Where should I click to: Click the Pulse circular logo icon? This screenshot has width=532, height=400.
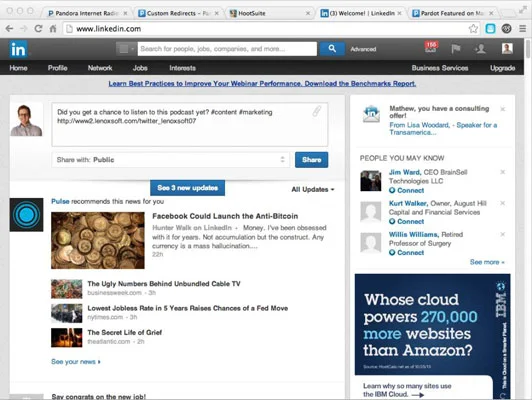(26, 215)
